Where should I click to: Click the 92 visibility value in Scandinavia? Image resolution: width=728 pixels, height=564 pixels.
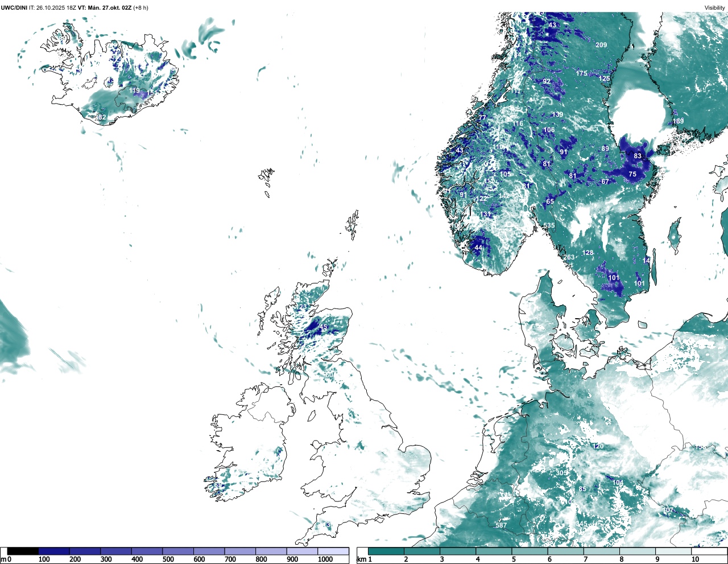(x=547, y=81)
